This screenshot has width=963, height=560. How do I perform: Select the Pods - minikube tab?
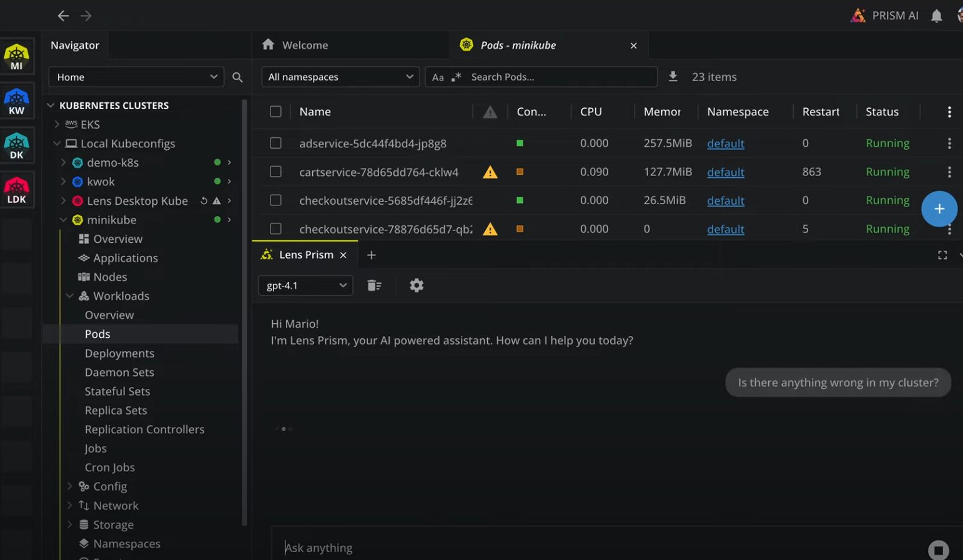pos(548,45)
